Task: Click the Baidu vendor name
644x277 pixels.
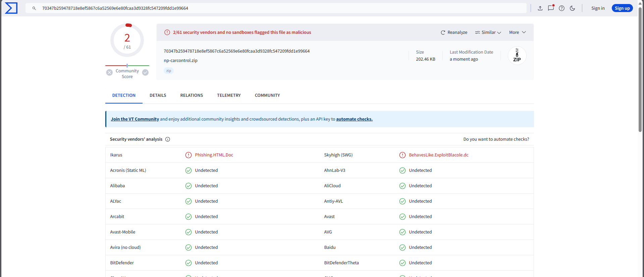Action: pyautogui.click(x=330, y=248)
